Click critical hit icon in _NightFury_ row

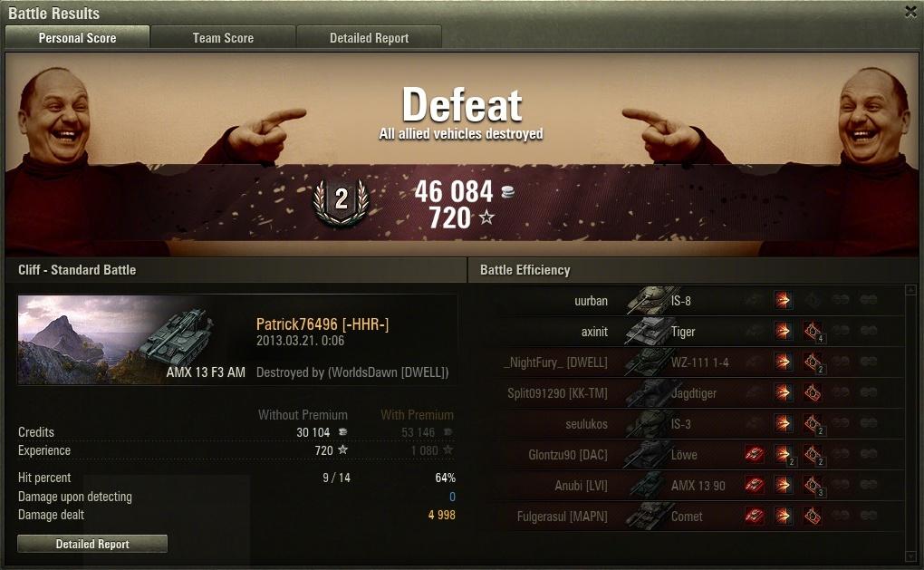coord(813,362)
